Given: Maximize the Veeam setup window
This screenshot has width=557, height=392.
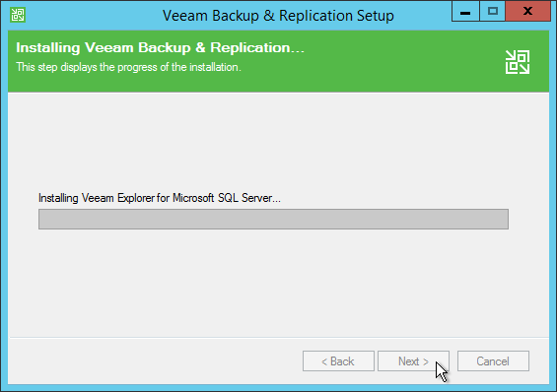Looking at the screenshot, I should 492,12.
